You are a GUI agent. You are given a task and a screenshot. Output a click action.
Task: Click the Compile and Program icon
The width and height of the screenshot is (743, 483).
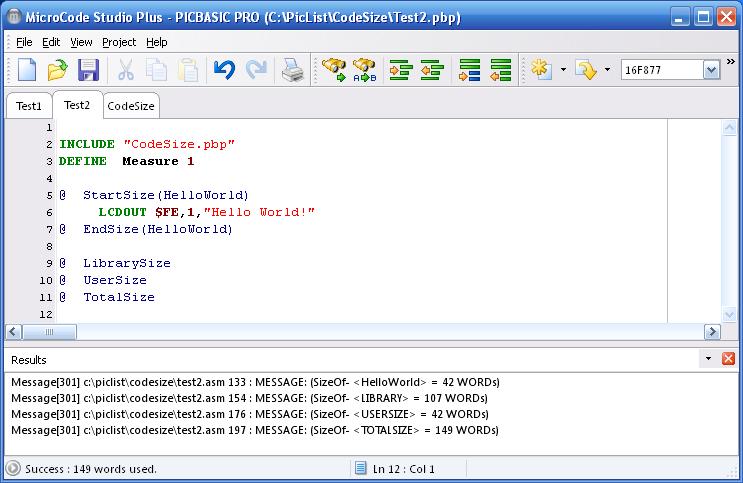pyautogui.click(x=587, y=70)
